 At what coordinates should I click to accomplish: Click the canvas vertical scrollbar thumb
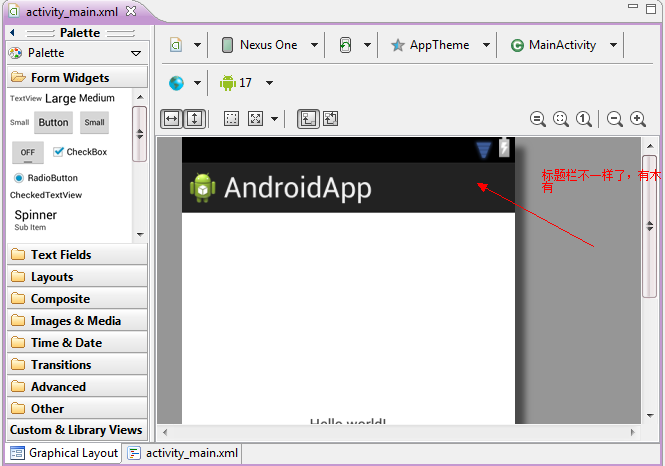tap(650, 226)
